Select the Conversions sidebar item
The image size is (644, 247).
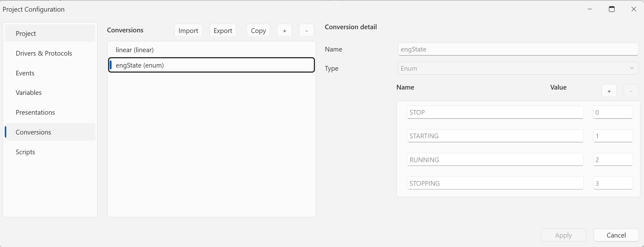(50, 132)
